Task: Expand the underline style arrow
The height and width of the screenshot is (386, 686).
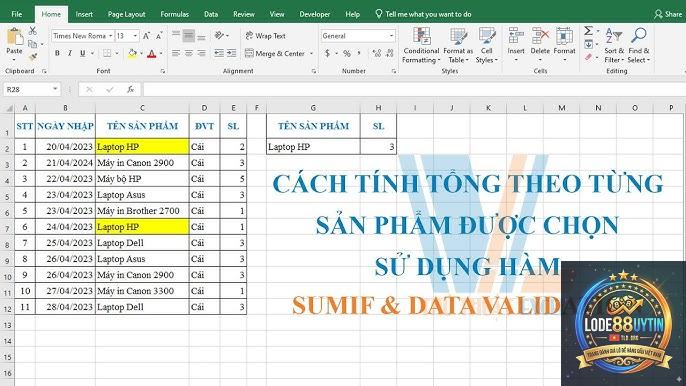Action: (x=92, y=53)
